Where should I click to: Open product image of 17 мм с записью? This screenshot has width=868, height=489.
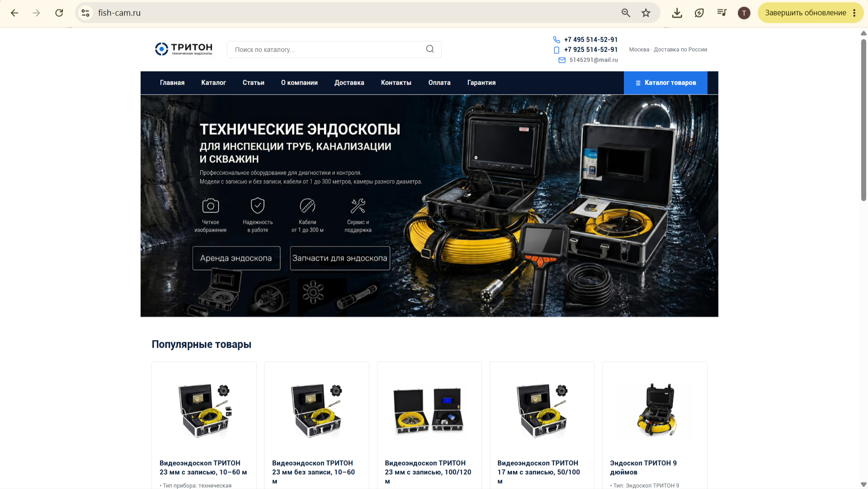[x=542, y=410]
